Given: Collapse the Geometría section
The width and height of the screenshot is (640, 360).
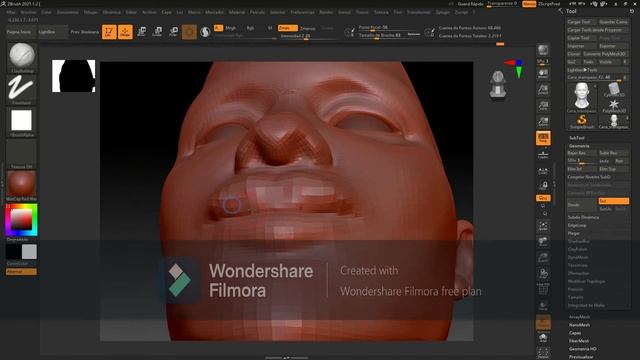Looking at the screenshot, I should (579, 146).
